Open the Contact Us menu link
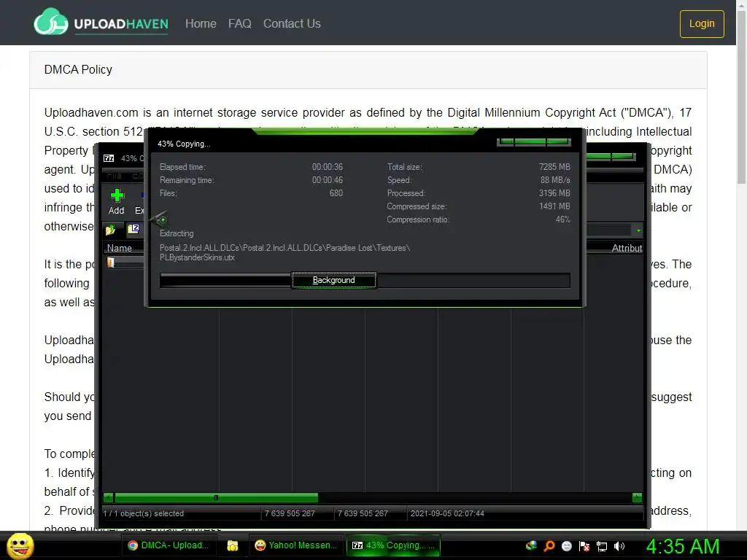The width and height of the screenshot is (747, 560). (x=292, y=23)
